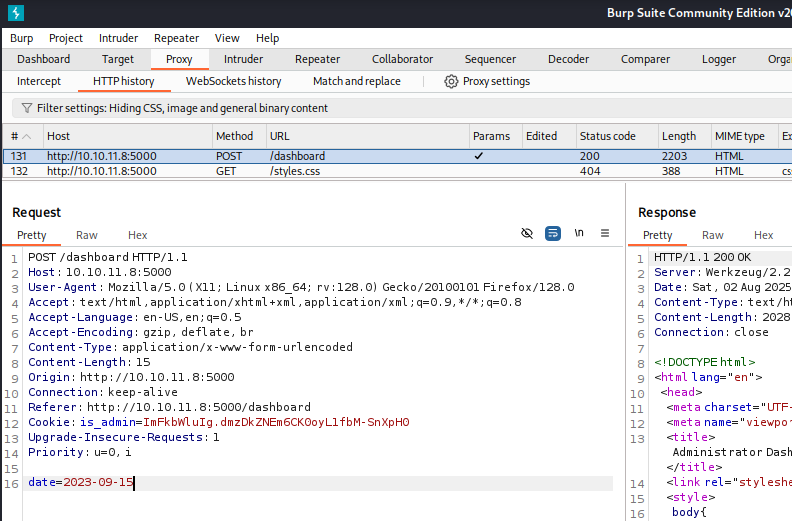The image size is (792, 521).
Task: Select the Raw view in Request panel
Action: (x=87, y=235)
